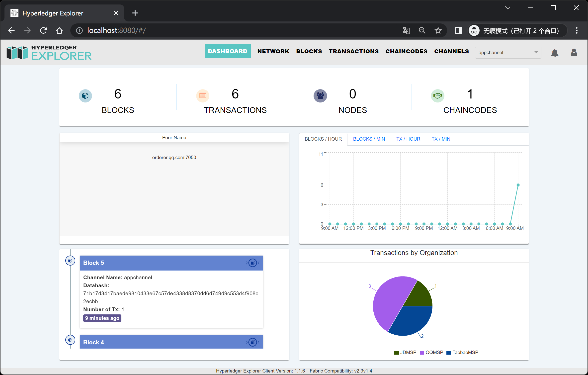Open the notifications bell
This screenshot has height=375, width=588.
(x=555, y=53)
